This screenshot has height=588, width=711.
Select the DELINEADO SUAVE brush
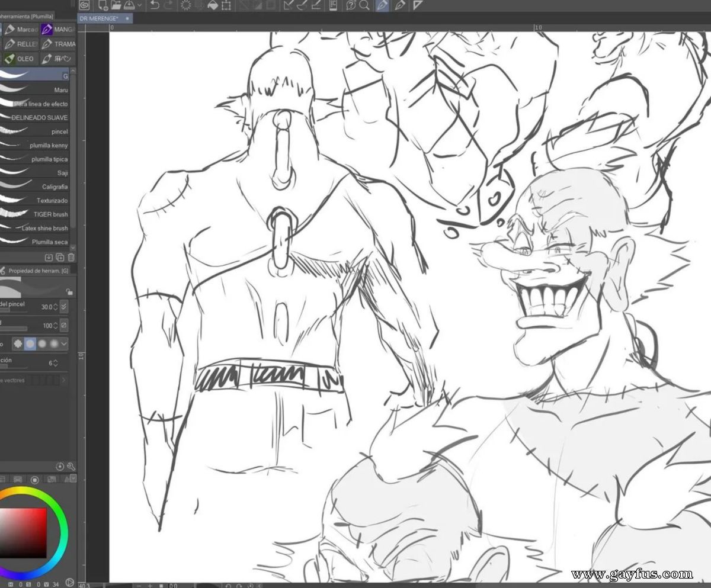(x=34, y=117)
